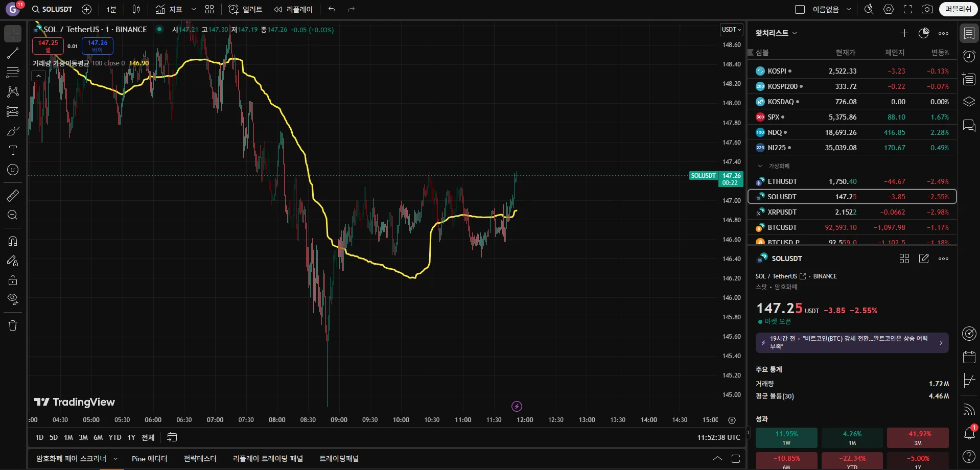The width and height of the screenshot is (980, 470).
Task: Select the brush drawing tool
Action: [x=13, y=131]
